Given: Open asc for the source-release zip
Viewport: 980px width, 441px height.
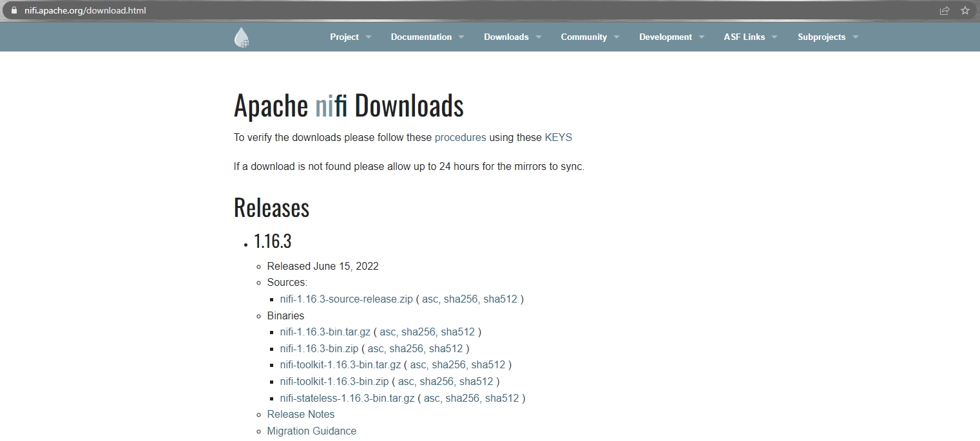Looking at the screenshot, I should [430, 299].
